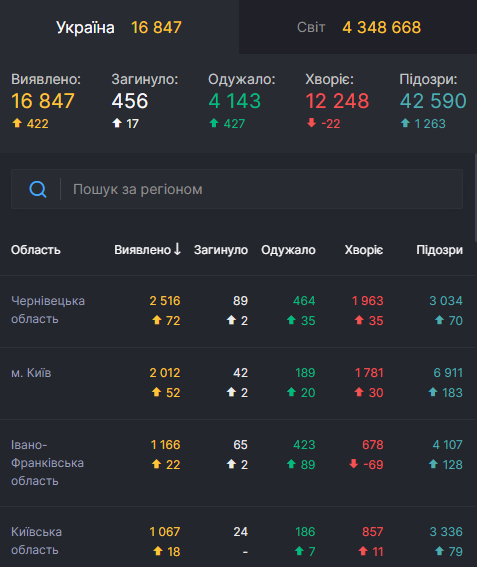The height and width of the screenshot is (567, 477).
Task: Select the м. Київ row
Action: (237, 383)
